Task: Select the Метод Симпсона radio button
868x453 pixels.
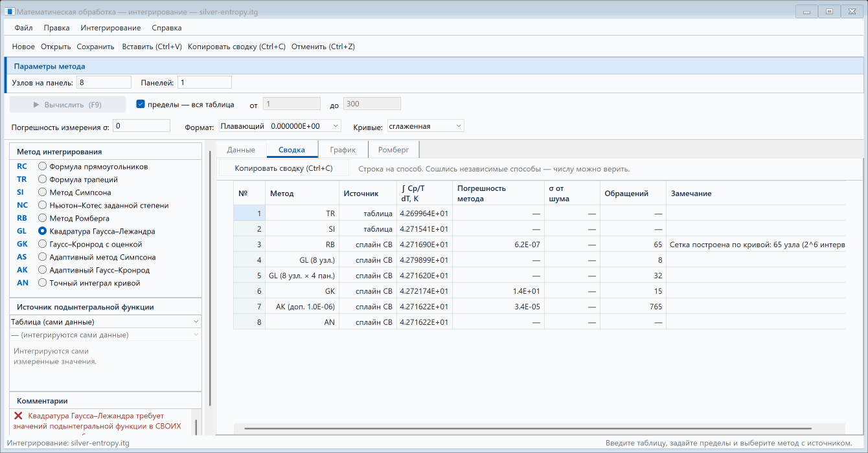Action: pos(43,192)
